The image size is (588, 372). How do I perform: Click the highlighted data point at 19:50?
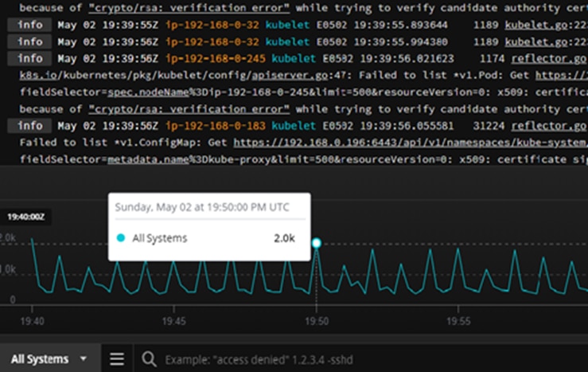317,242
